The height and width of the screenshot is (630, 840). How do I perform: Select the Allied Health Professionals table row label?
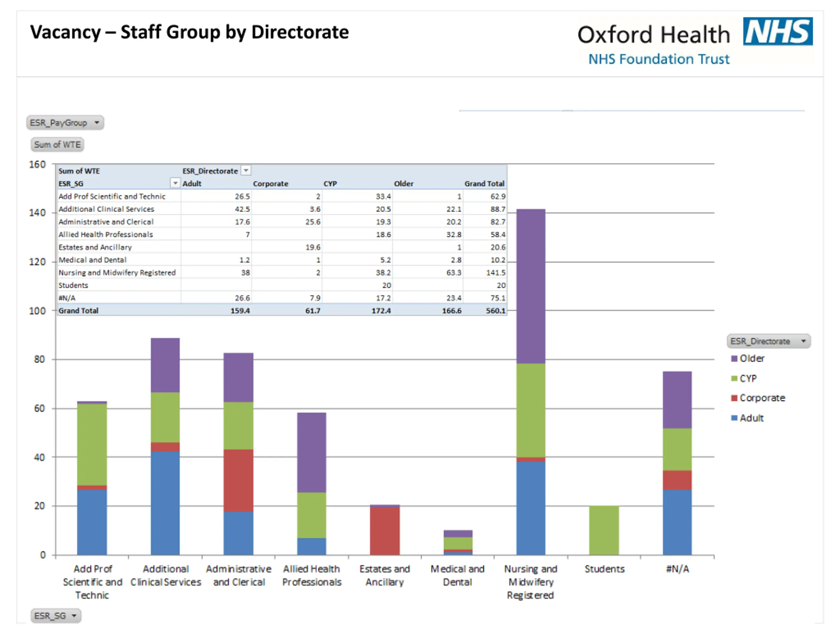point(106,234)
